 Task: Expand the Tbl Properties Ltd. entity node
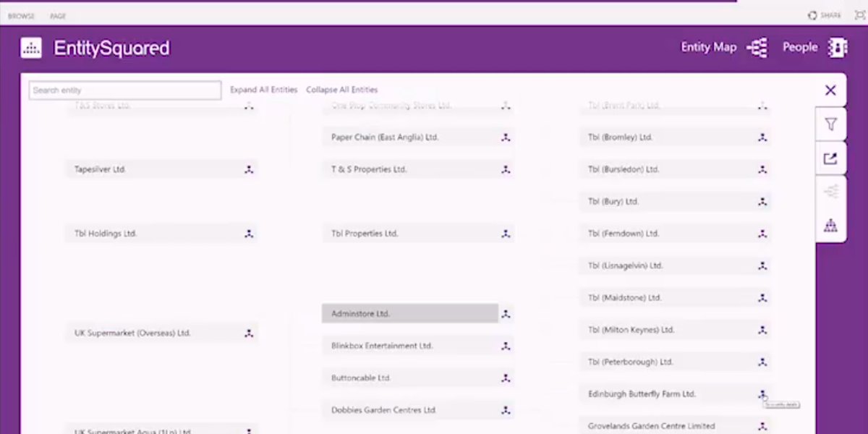coord(506,234)
